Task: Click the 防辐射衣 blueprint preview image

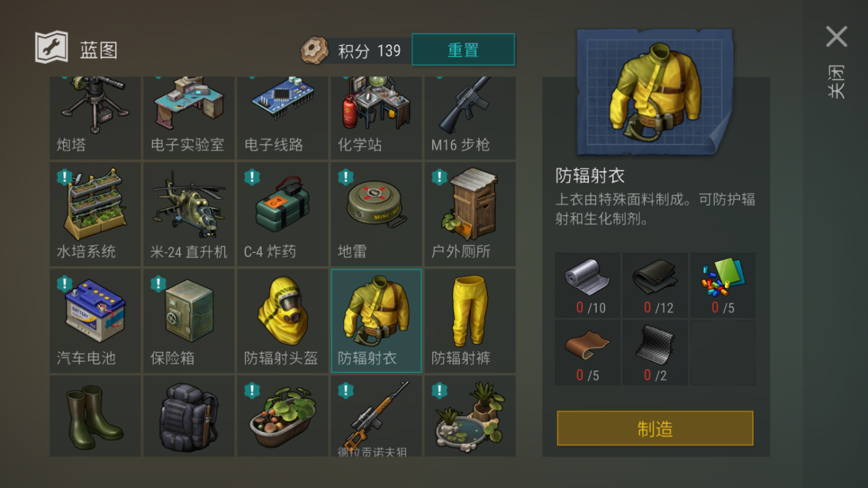Action: click(x=655, y=92)
